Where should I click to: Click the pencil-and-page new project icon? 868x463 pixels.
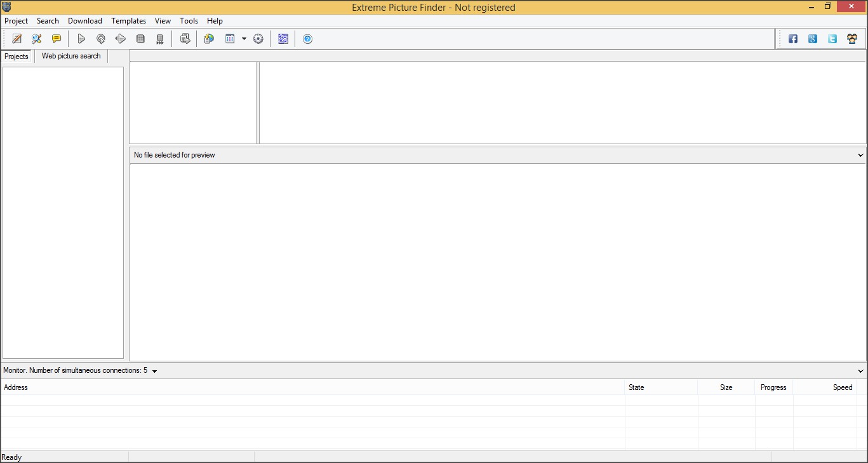[x=17, y=39]
